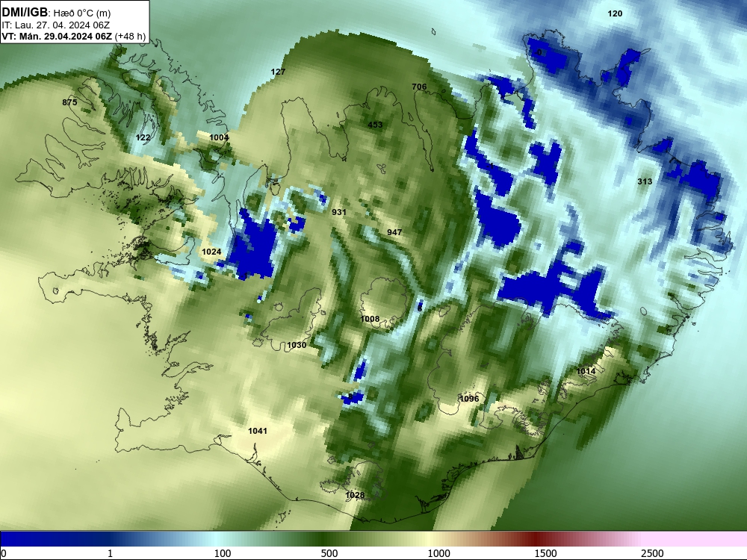This screenshot has height=560, width=747.
Task: Click the map value 120
Action: click(615, 13)
